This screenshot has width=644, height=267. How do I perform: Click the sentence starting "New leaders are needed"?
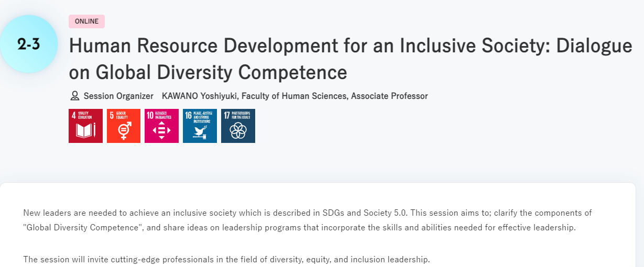click(x=157, y=213)
